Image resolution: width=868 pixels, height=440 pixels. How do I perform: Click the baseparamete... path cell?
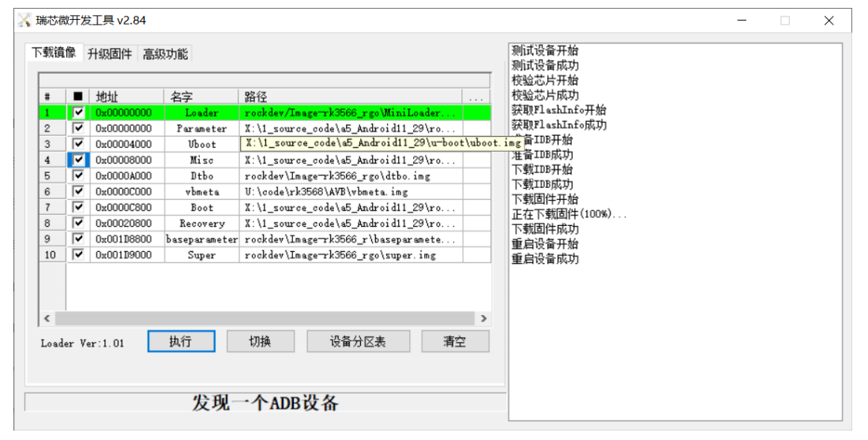pos(351,239)
